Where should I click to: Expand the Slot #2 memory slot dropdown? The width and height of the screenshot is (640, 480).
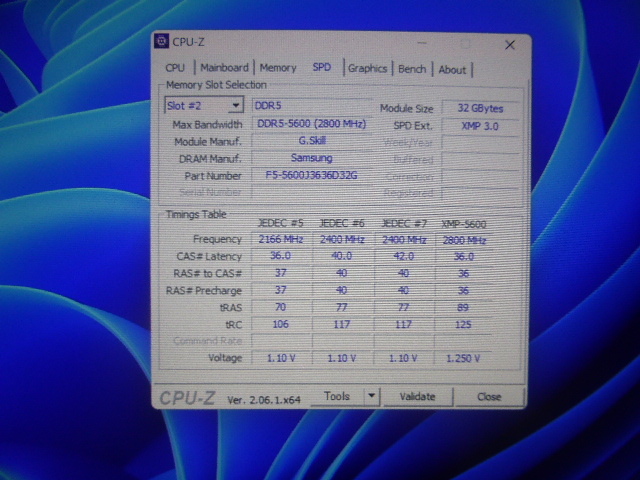[204, 105]
